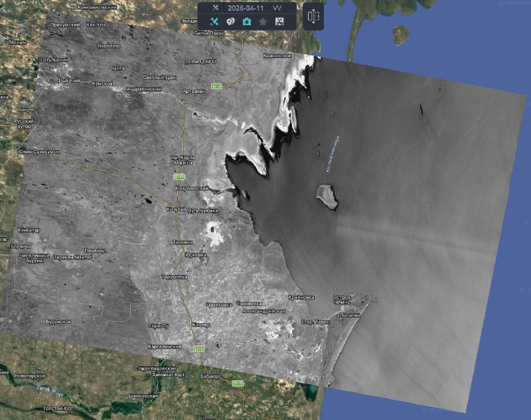The image size is (531, 420).
Task: Change the VV polarization setting
Action: [277, 7]
